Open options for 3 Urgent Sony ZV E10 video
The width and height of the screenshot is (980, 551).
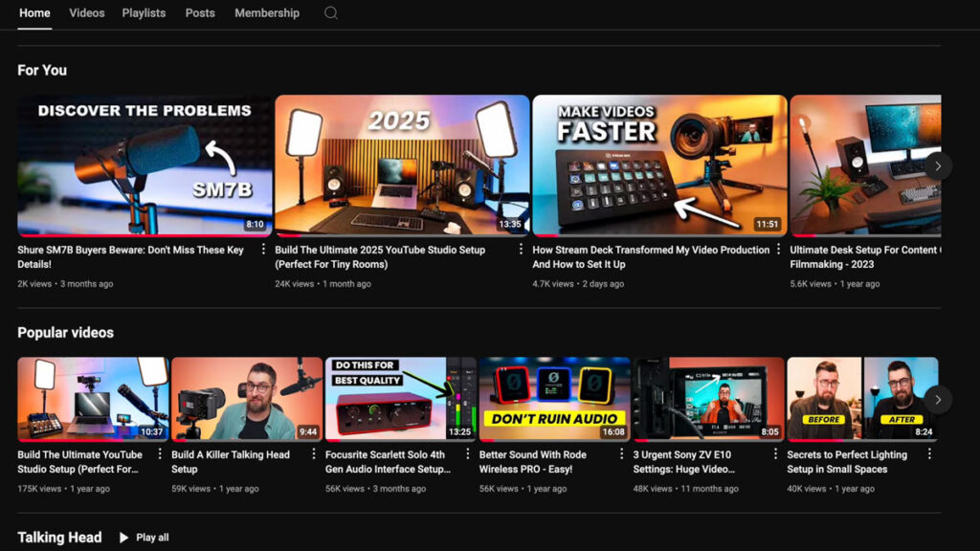[775, 454]
